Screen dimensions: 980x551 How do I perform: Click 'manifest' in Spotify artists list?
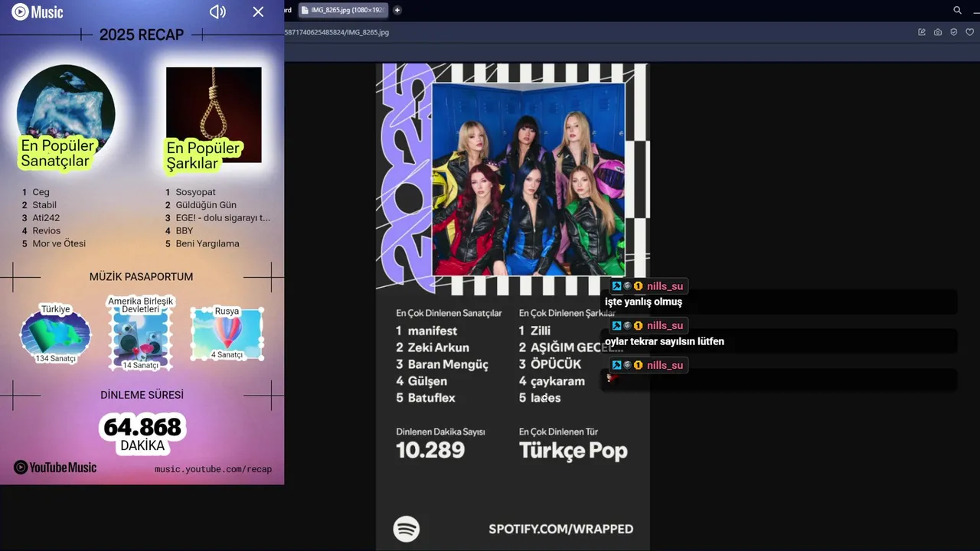point(433,331)
